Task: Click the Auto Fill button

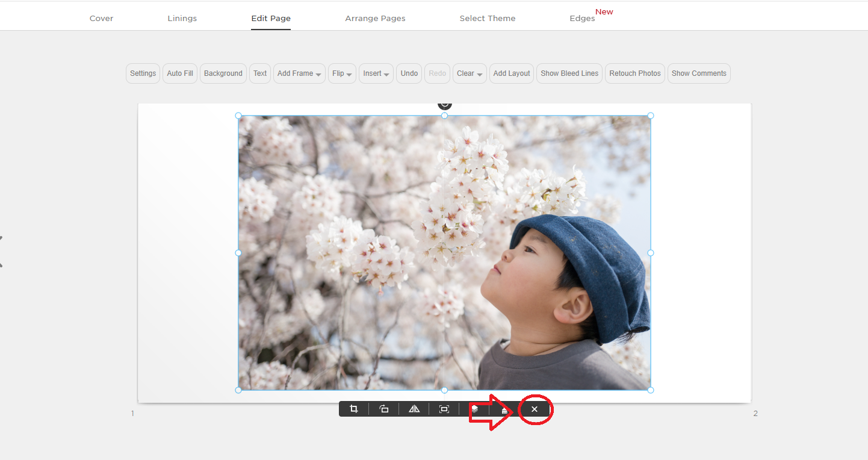Action: (180, 73)
